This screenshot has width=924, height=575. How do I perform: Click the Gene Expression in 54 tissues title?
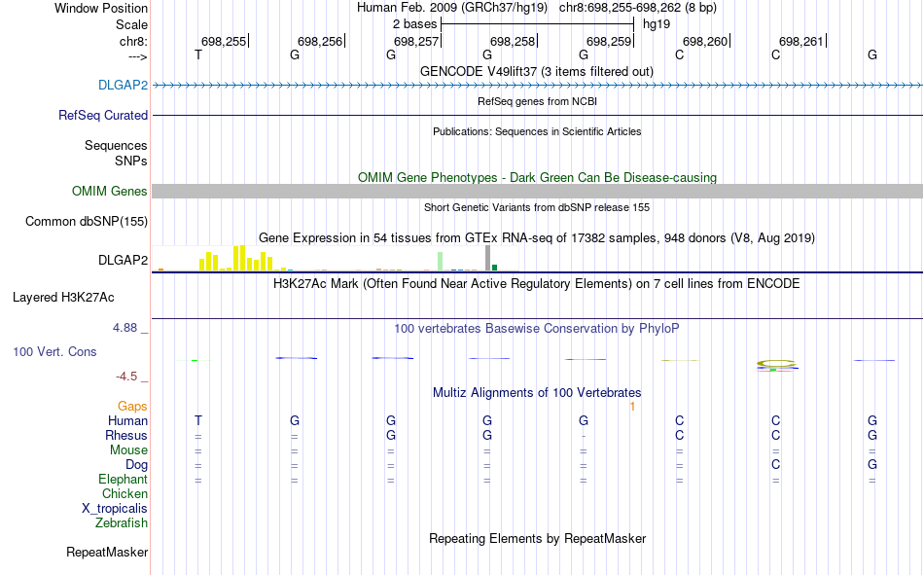point(537,237)
